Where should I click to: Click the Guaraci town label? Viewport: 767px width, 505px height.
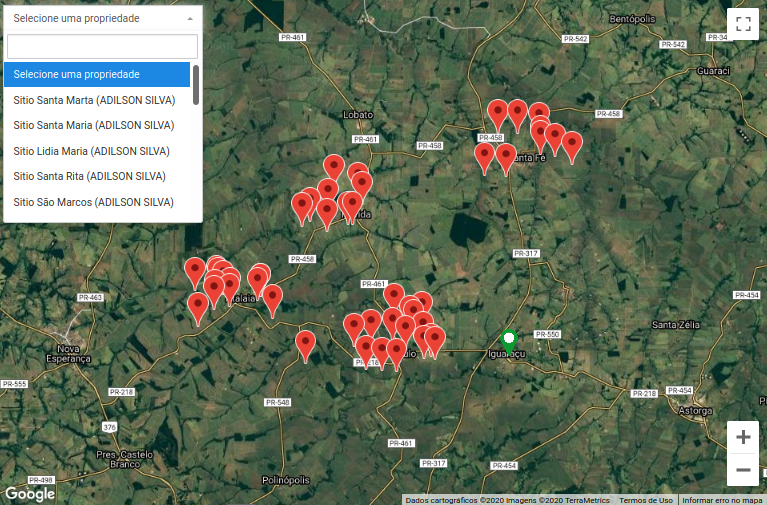pos(713,71)
